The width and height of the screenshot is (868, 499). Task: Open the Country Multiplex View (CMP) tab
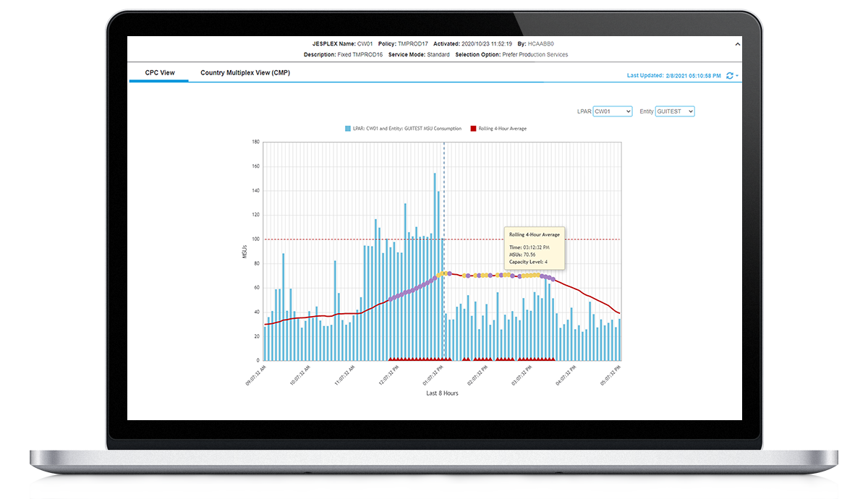click(245, 73)
